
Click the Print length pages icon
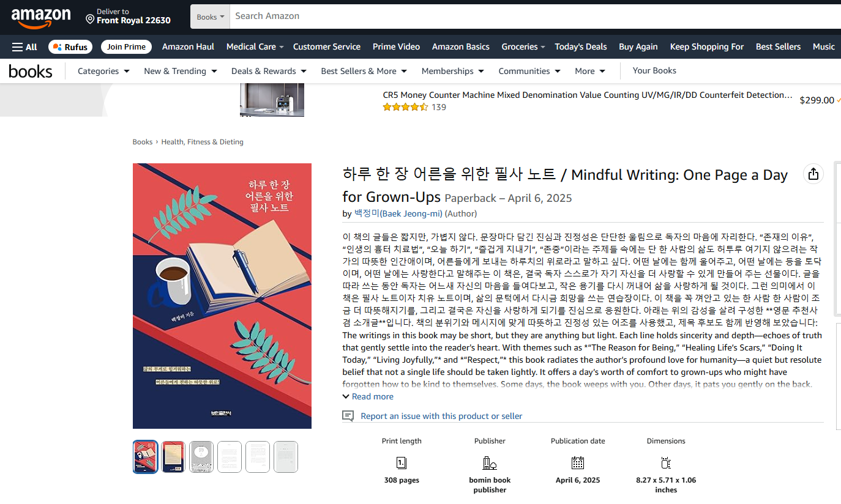click(x=402, y=463)
